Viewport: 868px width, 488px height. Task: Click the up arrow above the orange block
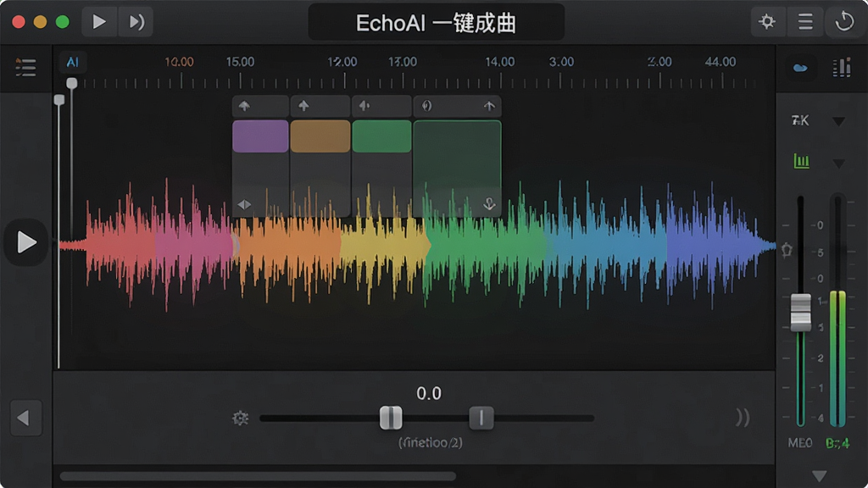(x=303, y=106)
